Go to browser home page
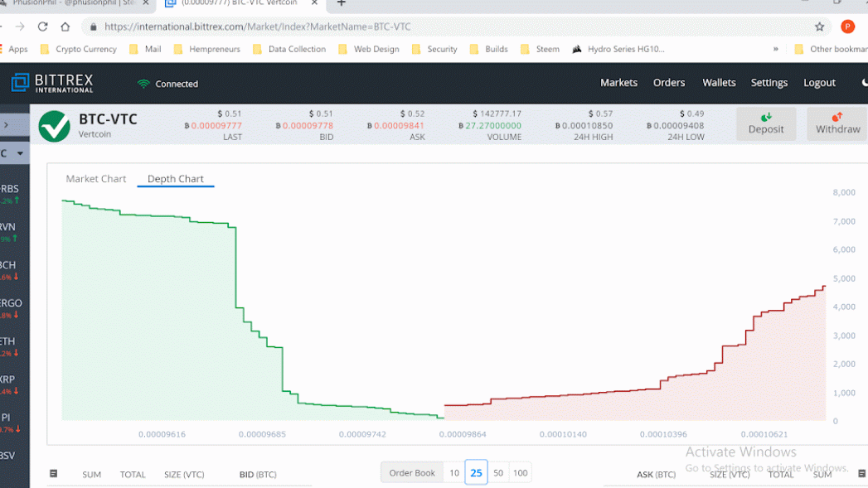868x488 pixels. [65, 27]
